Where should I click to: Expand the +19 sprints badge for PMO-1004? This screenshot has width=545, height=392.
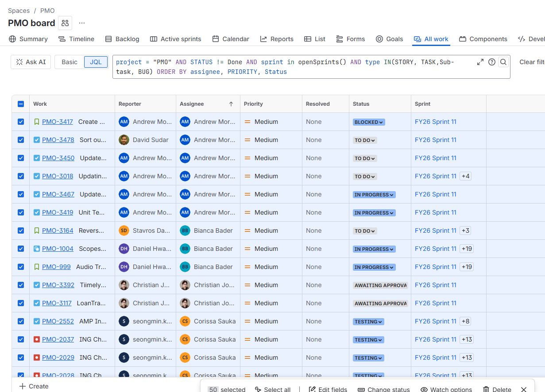467,249
